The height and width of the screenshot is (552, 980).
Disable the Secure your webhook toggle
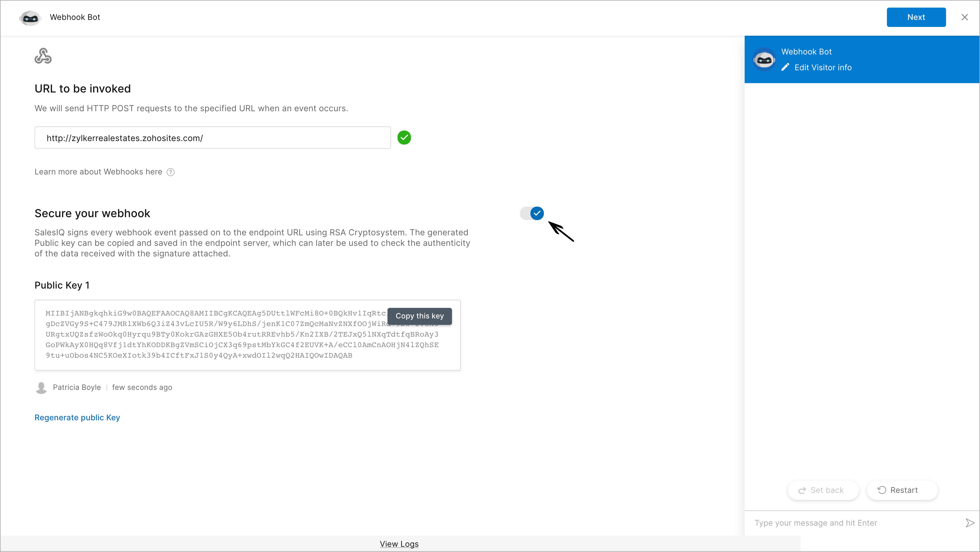(x=532, y=213)
